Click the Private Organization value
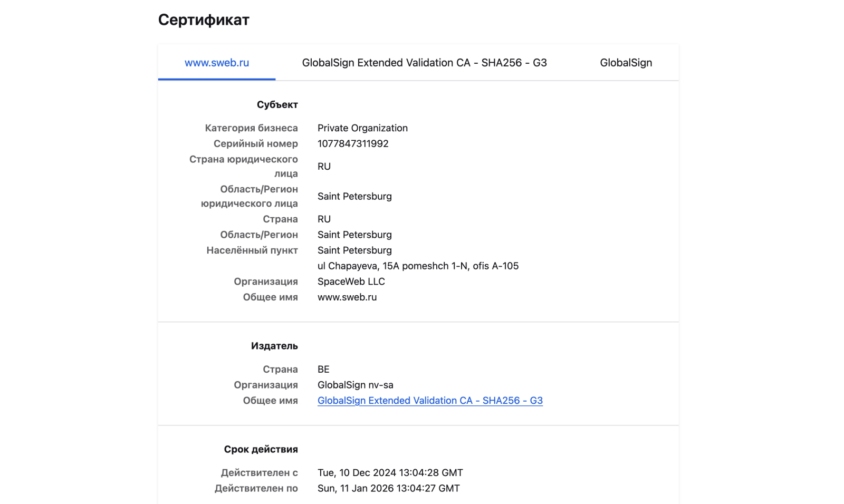 coord(362,128)
